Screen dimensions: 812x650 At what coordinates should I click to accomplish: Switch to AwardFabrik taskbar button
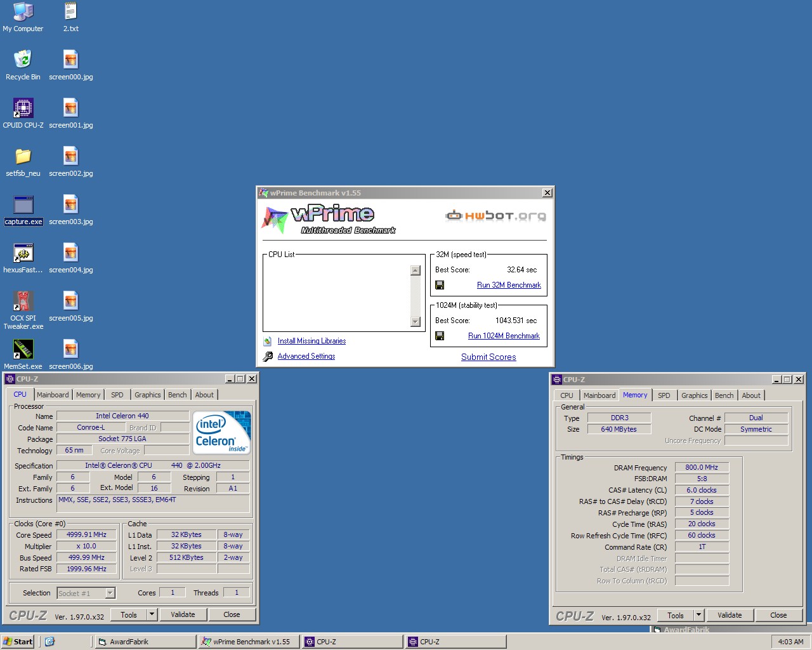[145, 642]
